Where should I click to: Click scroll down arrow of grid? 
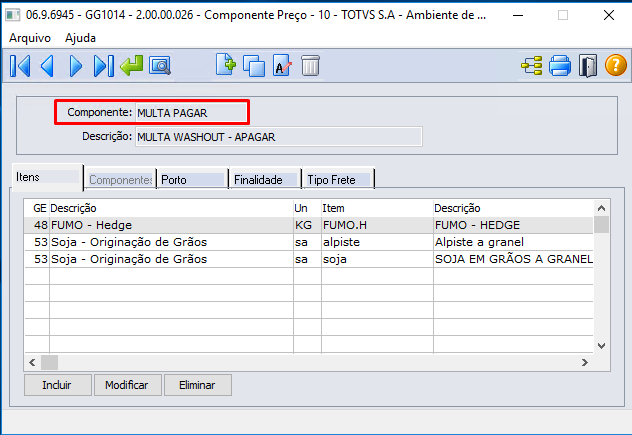click(601, 346)
